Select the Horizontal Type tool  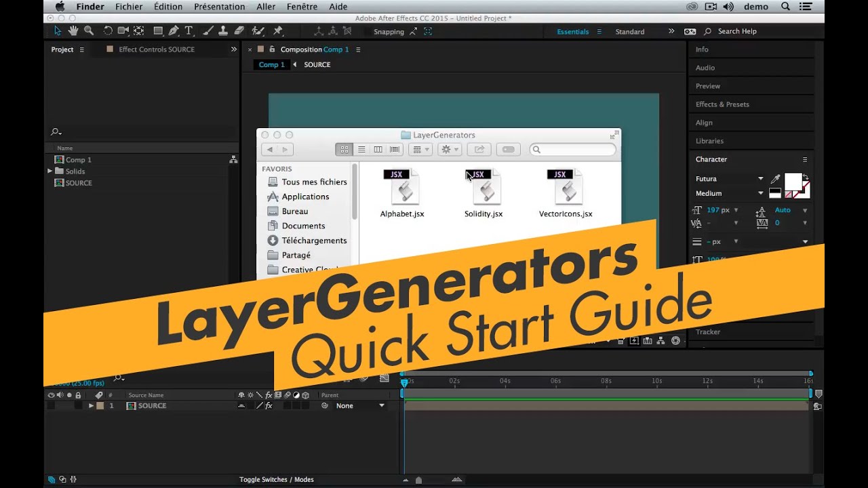click(x=189, y=30)
